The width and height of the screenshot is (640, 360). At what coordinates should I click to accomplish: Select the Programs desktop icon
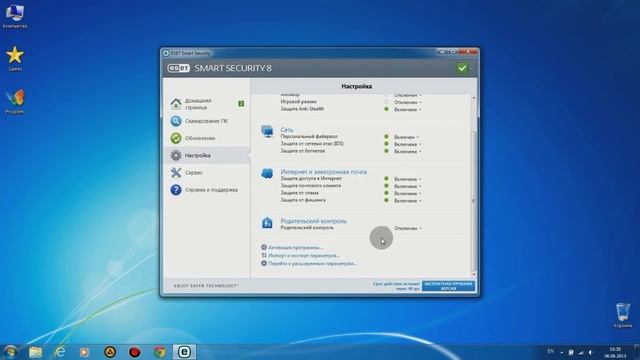[x=15, y=101]
